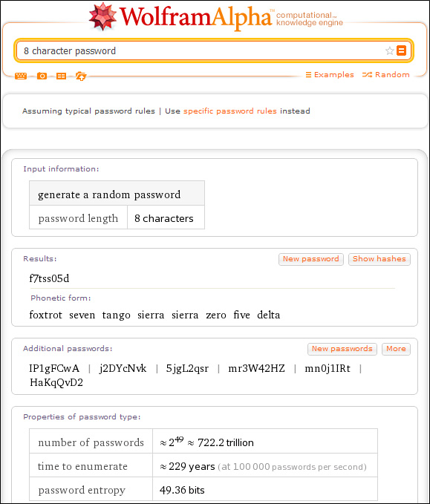This screenshot has width=430, height=504.
Task: Click the camera image input icon
Action: (42, 76)
